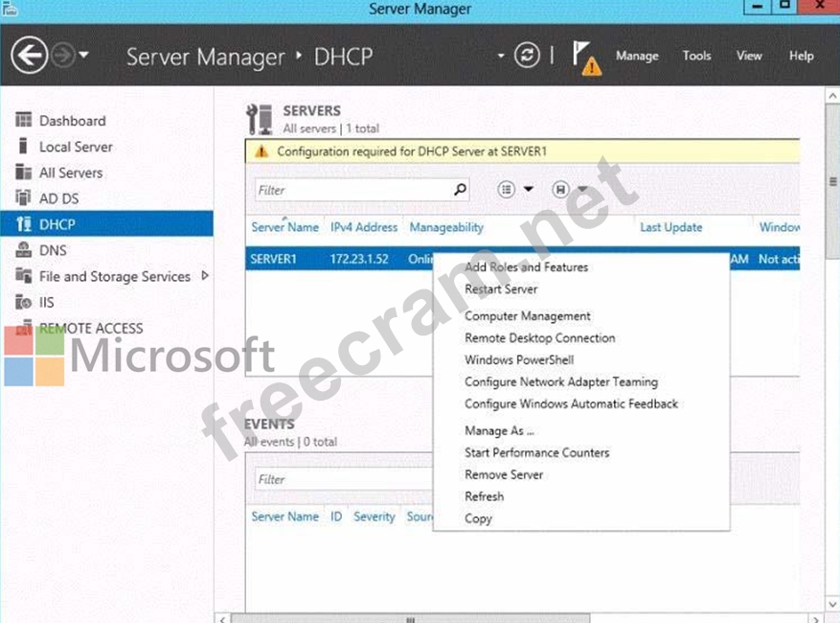
Task: Sort by Manageability column
Action: pos(446,227)
